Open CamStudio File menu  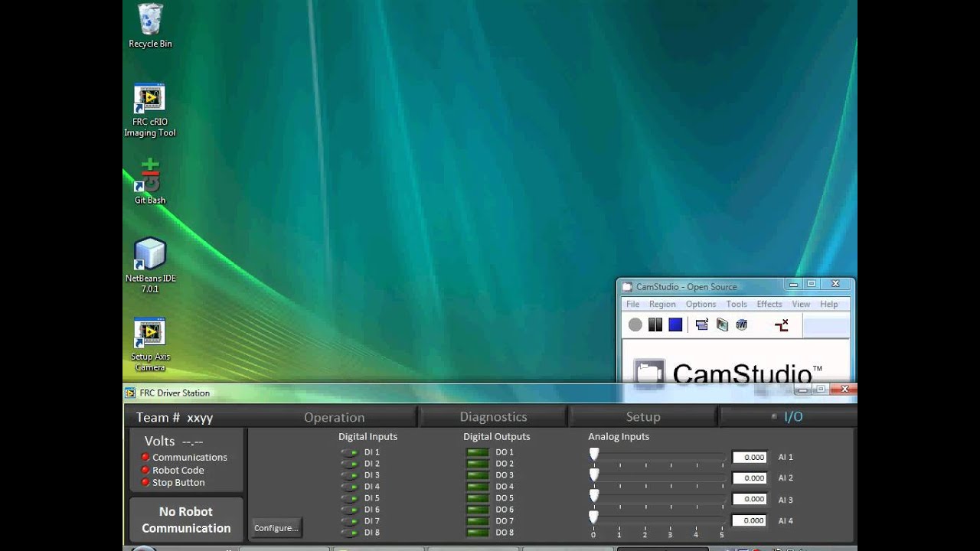pyautogui.click(x=633, y=304)
